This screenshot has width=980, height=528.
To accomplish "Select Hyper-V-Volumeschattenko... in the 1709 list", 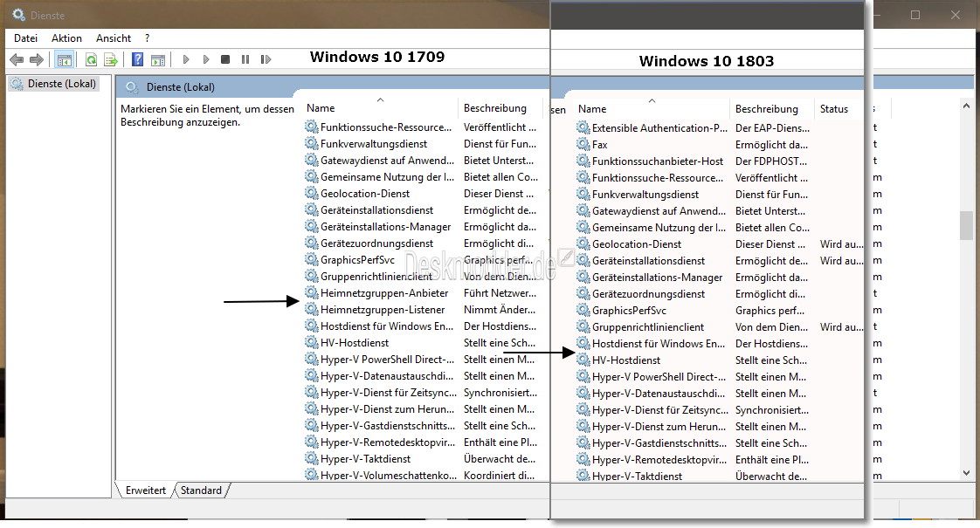I will [388, 475].
